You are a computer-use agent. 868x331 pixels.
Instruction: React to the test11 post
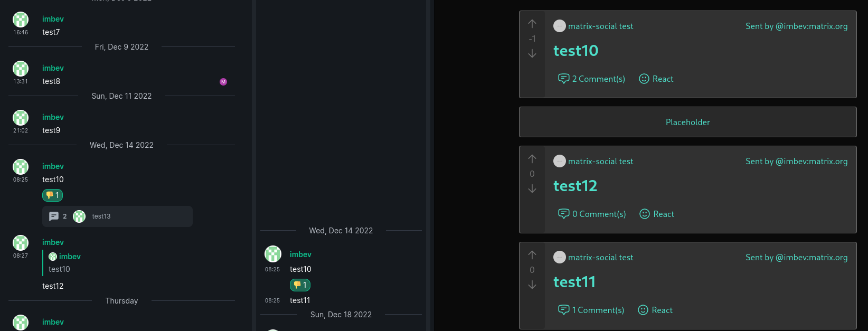click(655, 310)
